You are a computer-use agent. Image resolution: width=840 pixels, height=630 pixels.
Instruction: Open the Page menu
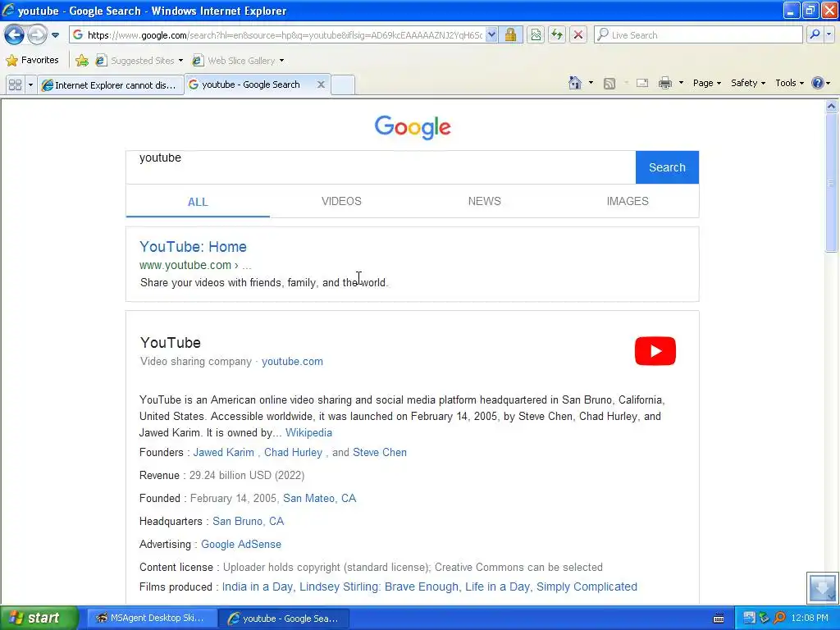tap(706, 83)
